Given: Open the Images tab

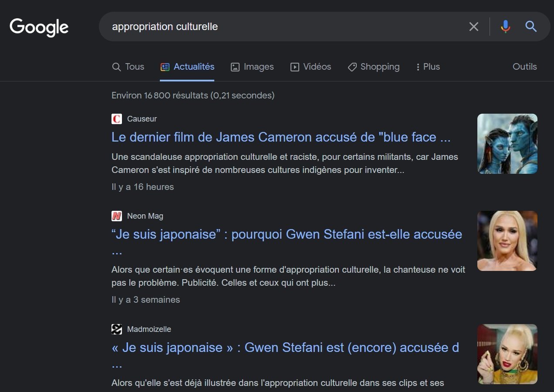Looking at the screenshot, I should click(252, 67).
